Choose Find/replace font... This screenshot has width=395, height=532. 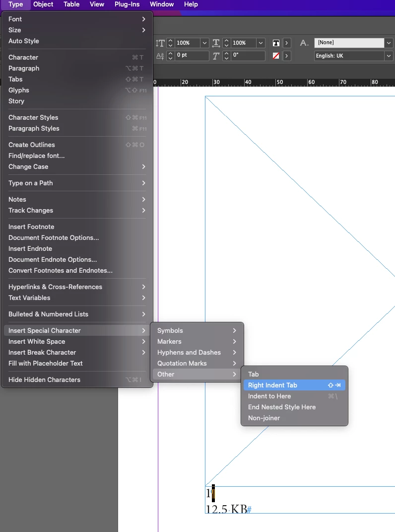click(x=77, y=156)
